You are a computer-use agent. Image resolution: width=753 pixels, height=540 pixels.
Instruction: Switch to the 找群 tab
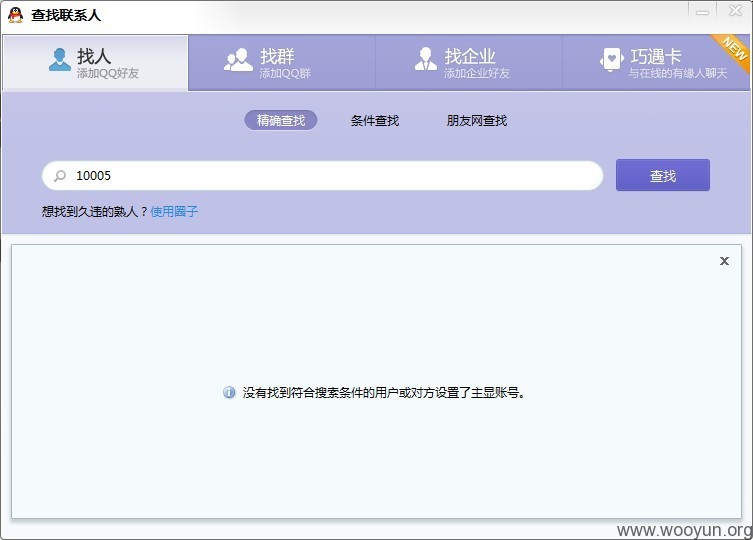pos(281,62)
